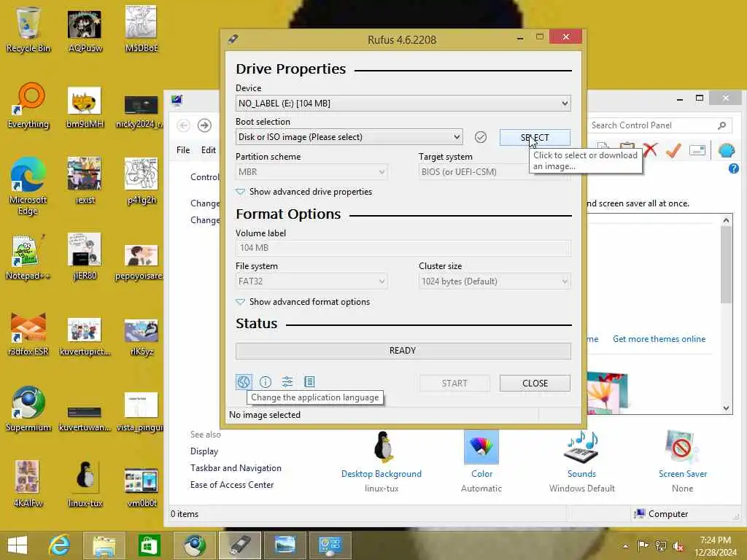The width and height of the screenshot is (747, 560).
Task: Select the flower theme thumbnail
Action: 607,392
